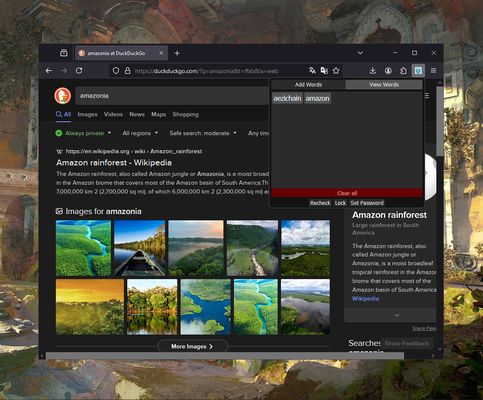This screenshot has height=400, width=483.
Task: Open the tracking protection shield icon
Action: (116, 71)
